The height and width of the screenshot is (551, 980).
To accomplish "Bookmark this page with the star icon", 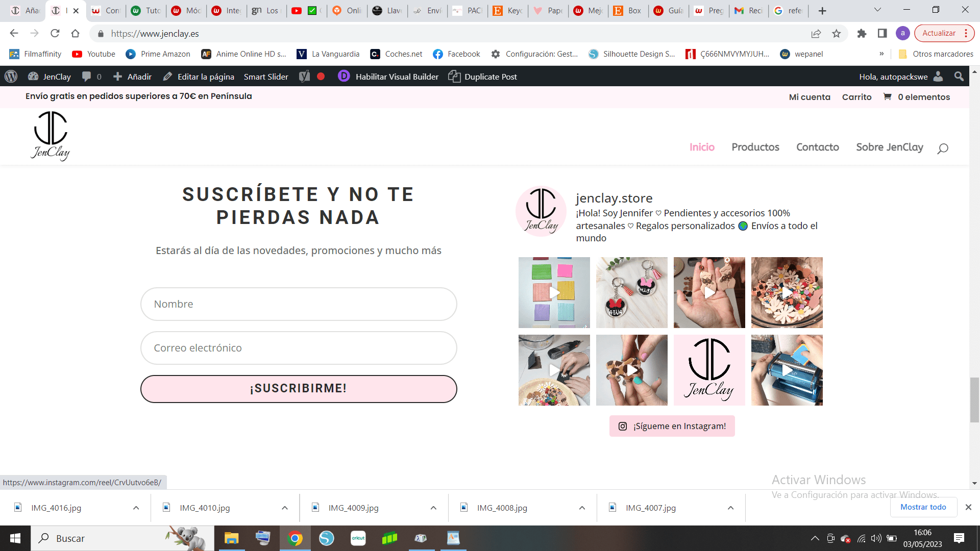I will click(836, 33).
